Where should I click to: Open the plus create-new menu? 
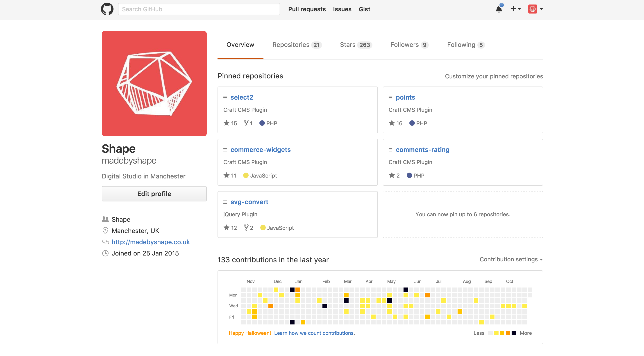(x=515, y=9)
